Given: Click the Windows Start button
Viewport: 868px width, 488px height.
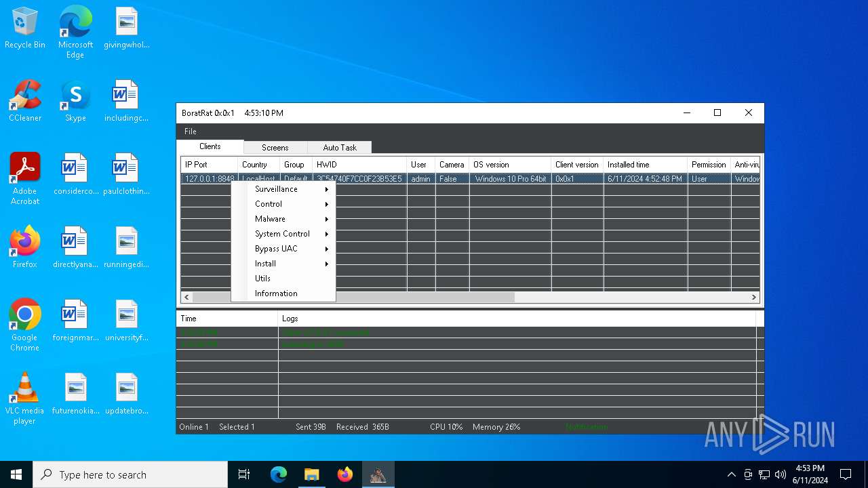Looking at the screenshot, I should click(16, 474).
